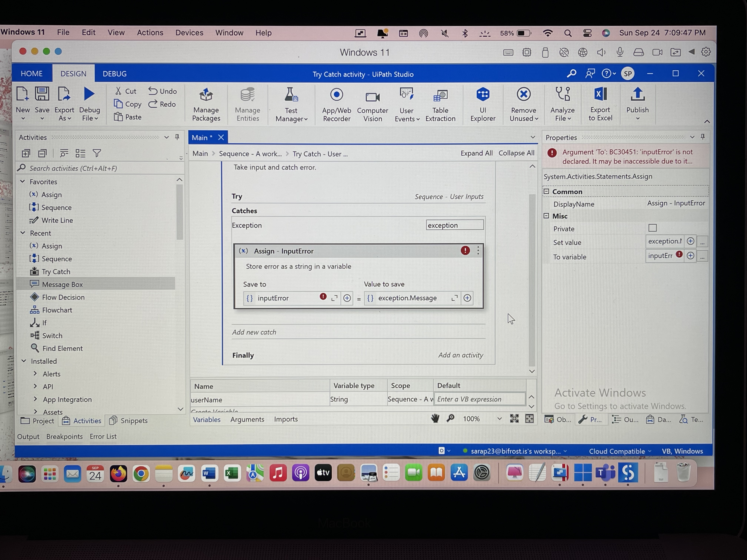Click the designer vertical scrollbar

pyautogui.click(x=532, y=280)
